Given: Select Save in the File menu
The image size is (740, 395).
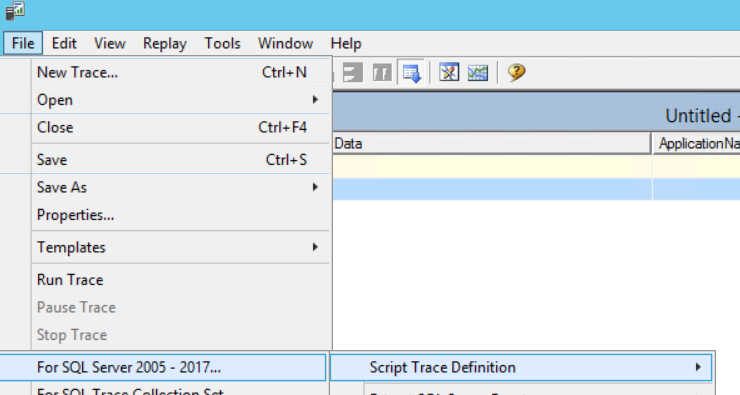Looking at the screenshot, I should [x=165, y=160].
